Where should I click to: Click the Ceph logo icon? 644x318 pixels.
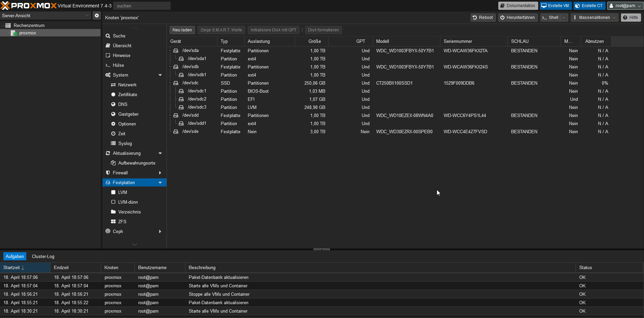108,231
